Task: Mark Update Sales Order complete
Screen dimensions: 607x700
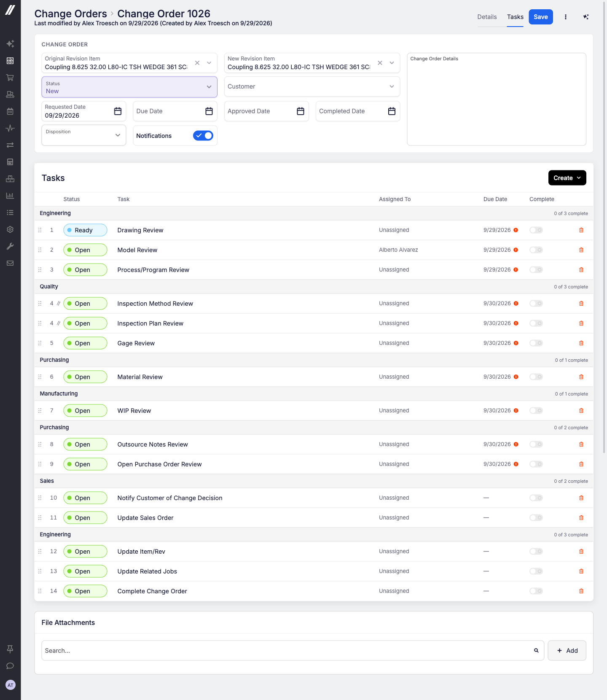Action: tap(536, 518)
